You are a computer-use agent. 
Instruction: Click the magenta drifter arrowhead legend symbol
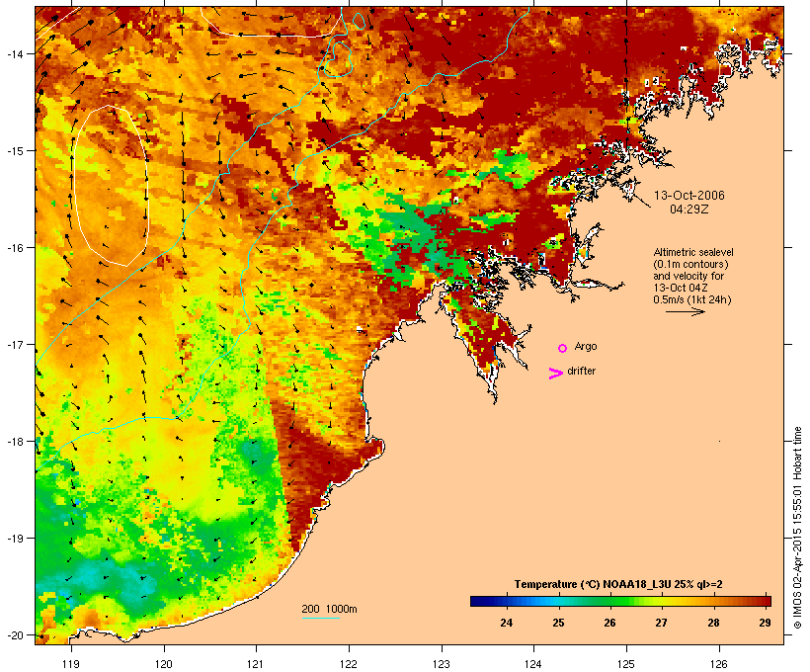[x=555, y=374]
